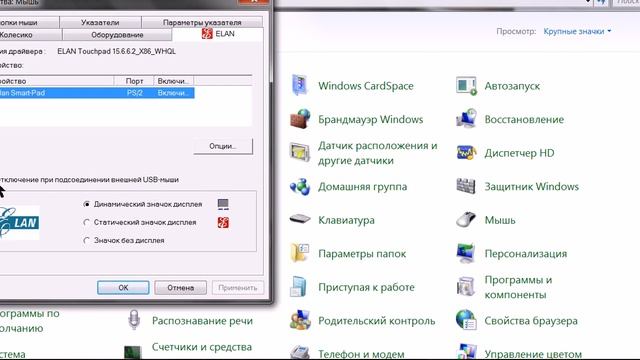Open the Домашняя группа link
The width and height of the screenshot is (640, 360).
(362, 187)
